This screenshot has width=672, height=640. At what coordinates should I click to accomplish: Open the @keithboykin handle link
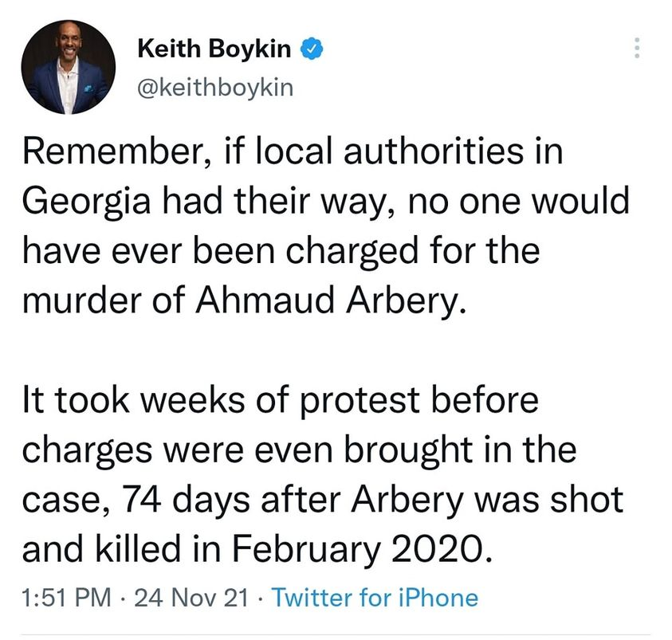click(215, 87)
